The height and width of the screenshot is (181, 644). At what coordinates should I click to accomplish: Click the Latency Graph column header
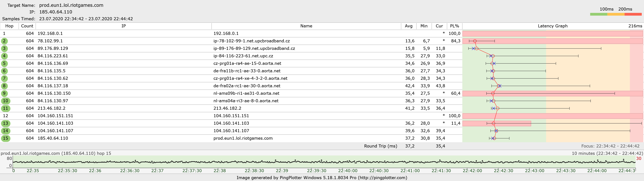pyautogui.click(x=552, y=26)
